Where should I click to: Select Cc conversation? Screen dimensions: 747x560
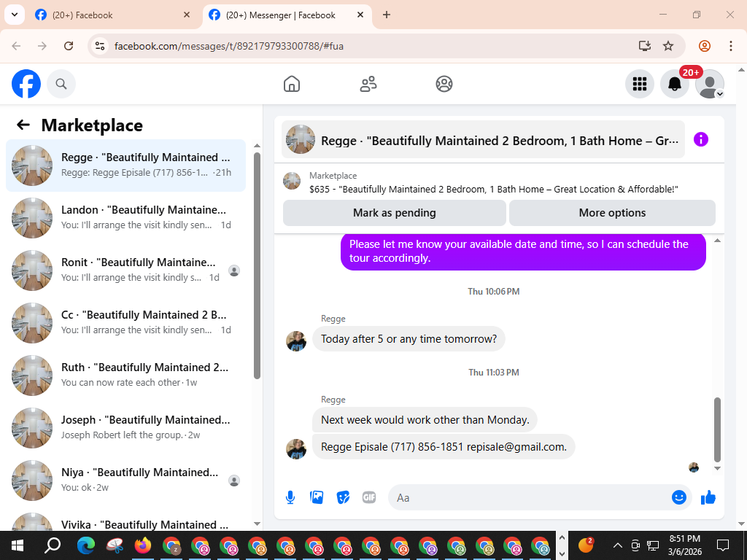pos(125,322)
